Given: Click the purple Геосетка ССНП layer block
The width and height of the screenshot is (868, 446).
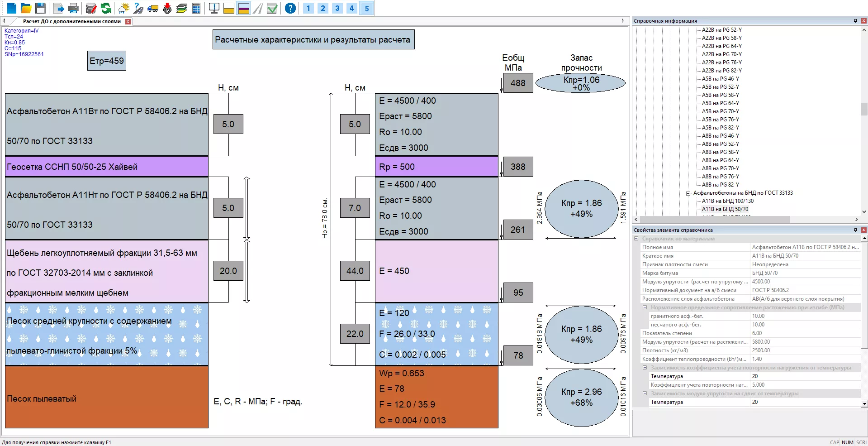Looking at the screenshot, I should (107, 167).
